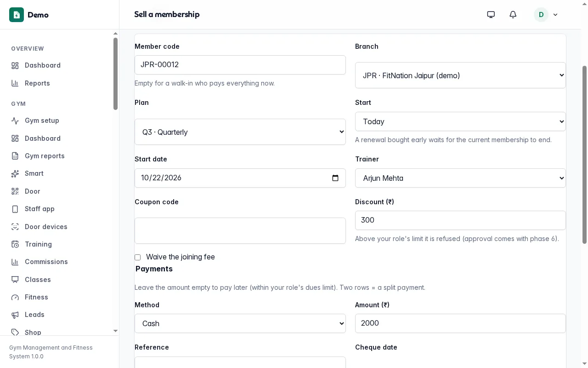Open Door QR code sidebar icon
The width and height of the screenshot is (588, 368).
[x=15, y=191]
